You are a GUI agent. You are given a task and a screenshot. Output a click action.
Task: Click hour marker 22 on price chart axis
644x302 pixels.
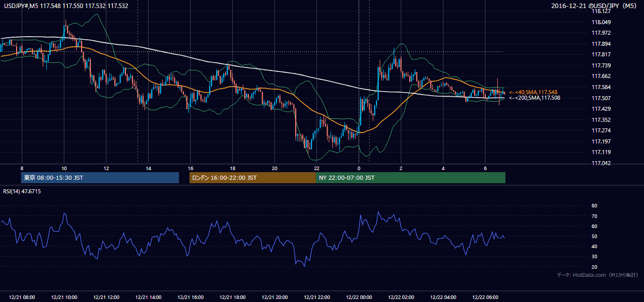pyautogui.click(x=316, y=168)
